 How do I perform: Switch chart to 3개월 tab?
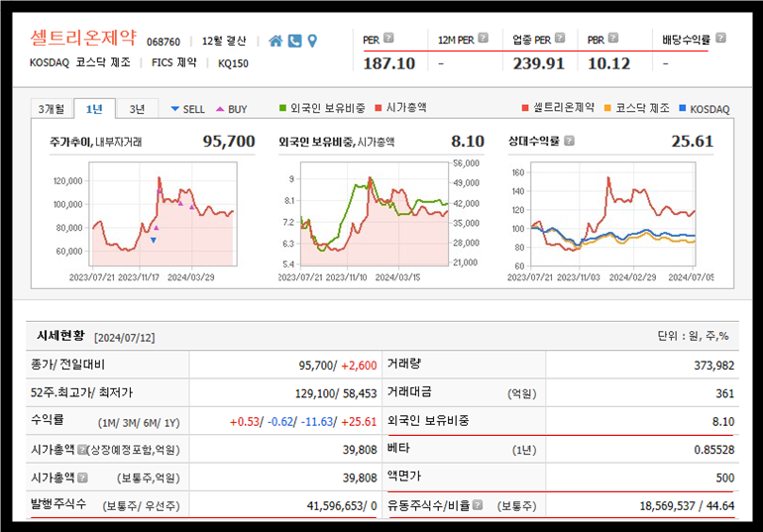pyautogui.click(x=52, y=108)
